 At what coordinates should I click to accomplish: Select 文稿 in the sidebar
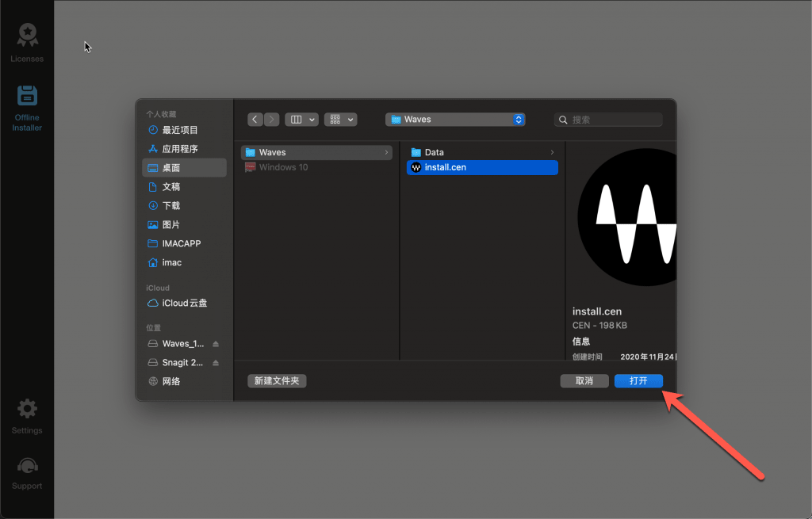coord(184,187)
